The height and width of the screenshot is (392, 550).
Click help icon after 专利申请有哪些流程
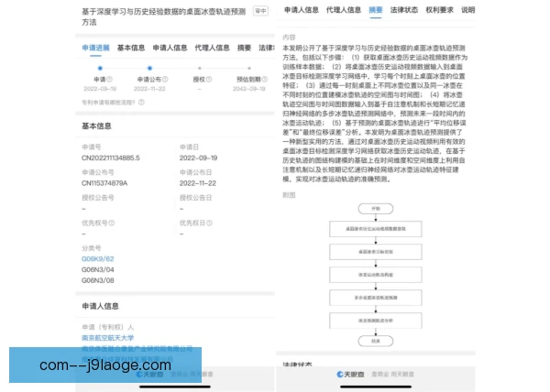click(141, 103)
